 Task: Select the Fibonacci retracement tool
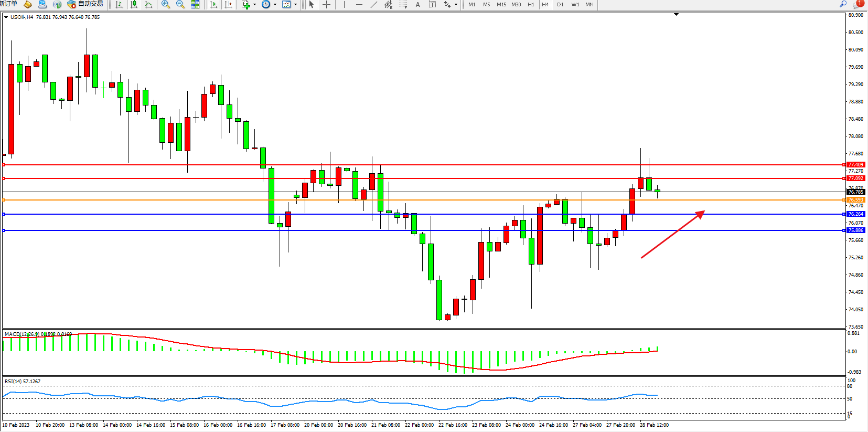(403, 4)
